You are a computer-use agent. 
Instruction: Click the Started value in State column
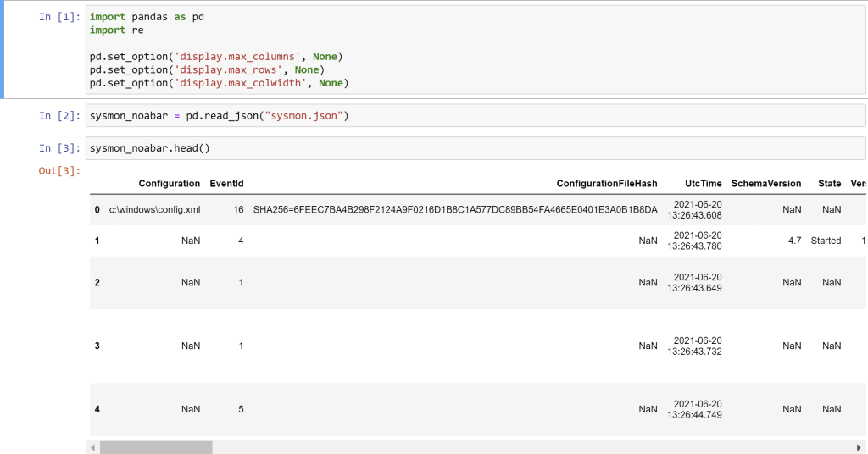(826, 241)
